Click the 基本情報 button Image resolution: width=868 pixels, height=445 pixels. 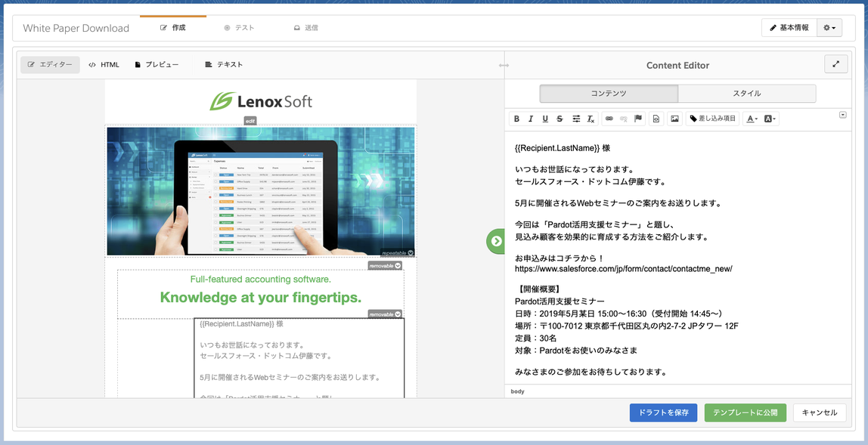789,28
